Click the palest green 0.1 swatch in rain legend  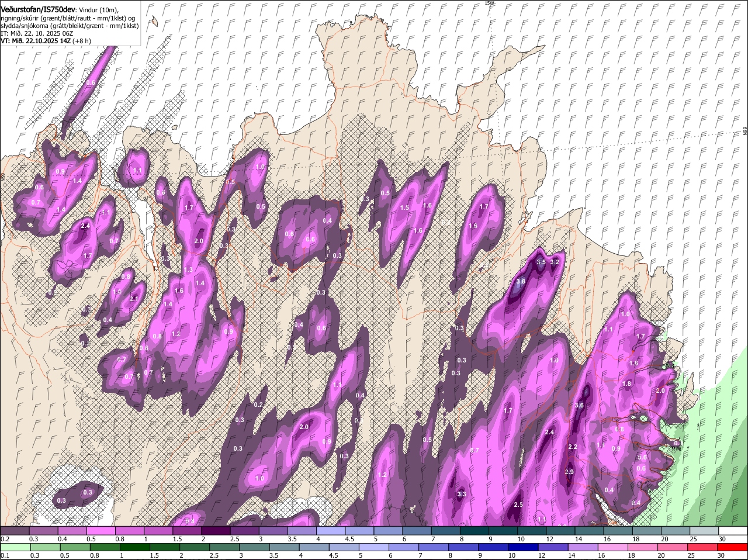(x=15, y=547)
